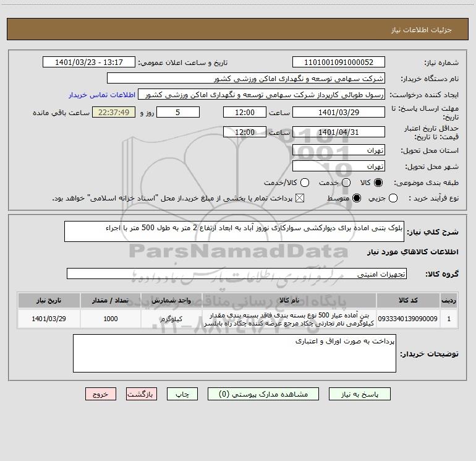This screenshot has height=461, width=476.
Task: Click the remaining days field showing 5
Action: pyautogui.click(x=178, y=113)
